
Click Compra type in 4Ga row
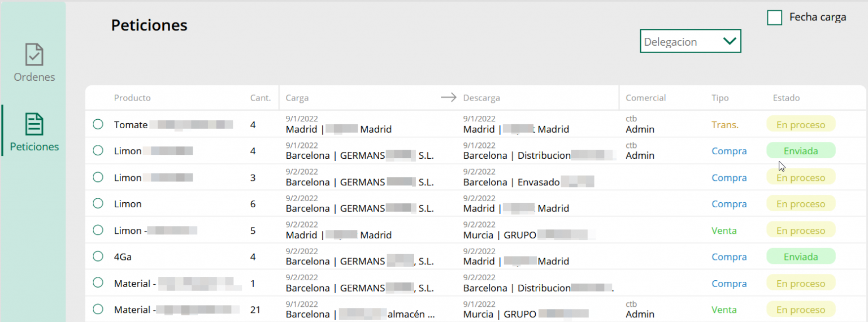[729, 257]
